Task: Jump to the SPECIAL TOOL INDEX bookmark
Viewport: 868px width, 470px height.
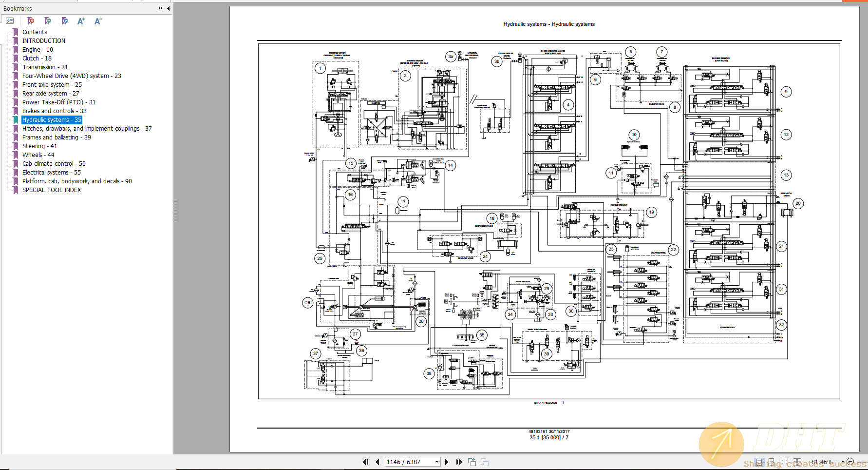Action: coord(51,190)
